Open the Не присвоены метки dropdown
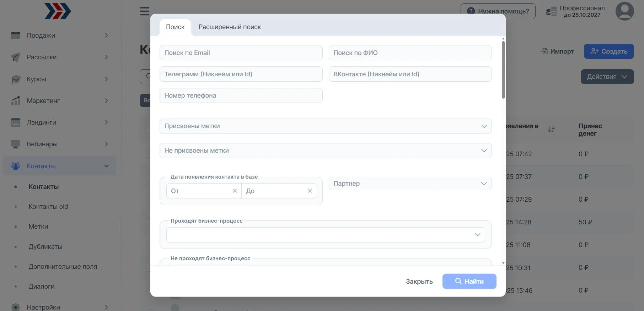Viewport: 644px width, 311px height. [x=325, y=151]
